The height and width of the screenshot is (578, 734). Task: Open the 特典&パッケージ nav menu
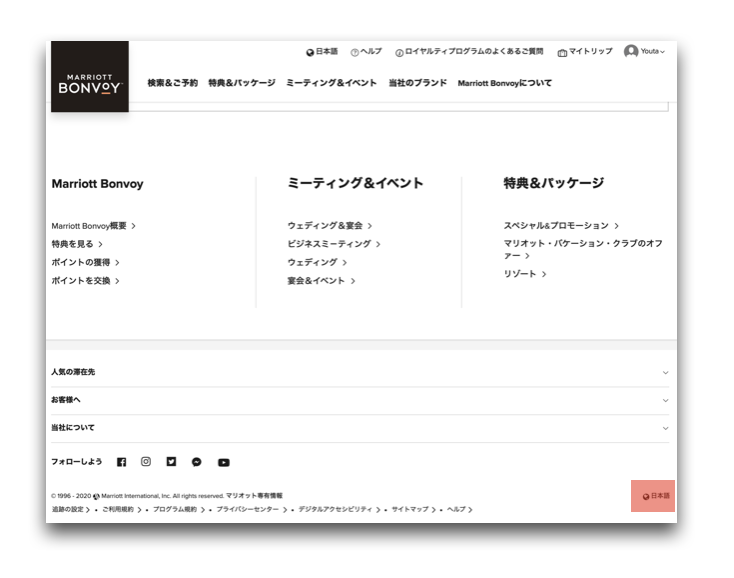point(242,83)
